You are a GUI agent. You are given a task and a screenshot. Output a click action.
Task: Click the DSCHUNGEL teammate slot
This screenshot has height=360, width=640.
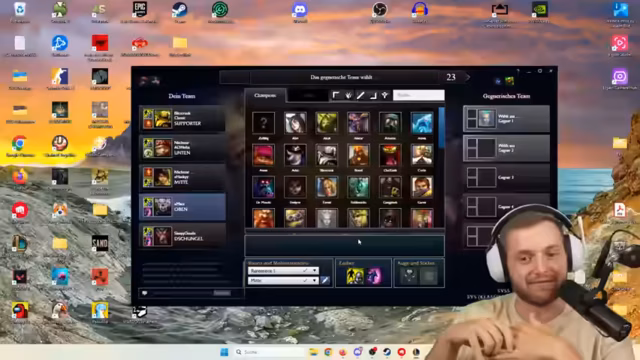coord(182,236)
